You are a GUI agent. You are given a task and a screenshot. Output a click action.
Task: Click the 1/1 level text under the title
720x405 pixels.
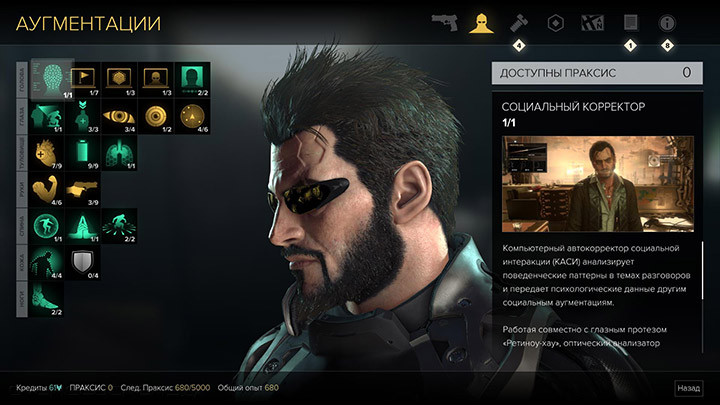pyautogui.click(x=508, y=123)
